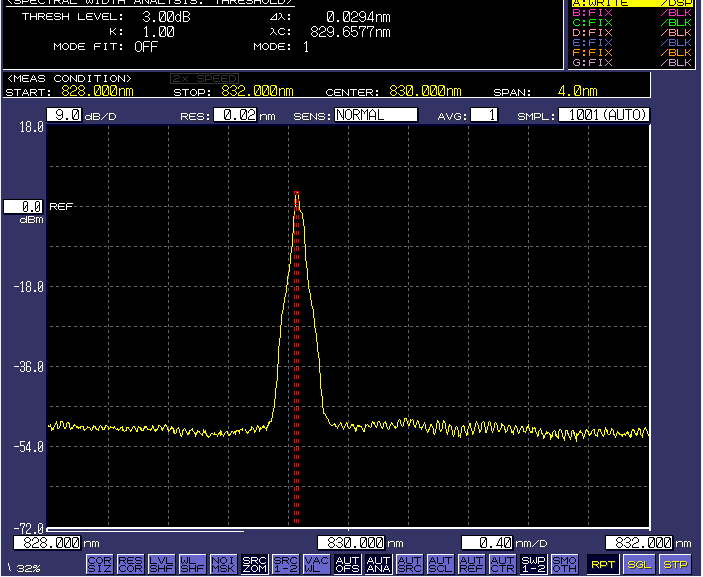Screen dimensions: 703x577
Task: Open the SENS NORMAL sensitivity field
Action: coord(375,115)
